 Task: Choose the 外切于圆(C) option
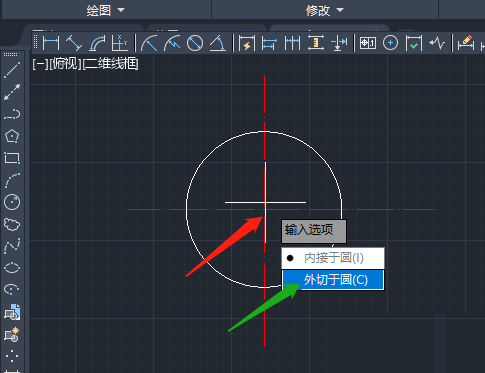pos(333,280)
